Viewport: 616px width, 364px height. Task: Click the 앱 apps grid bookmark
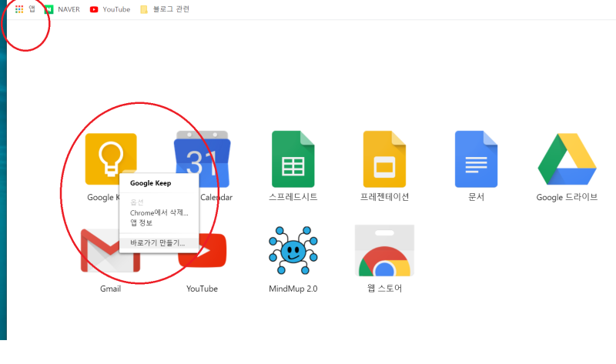click(25, 9)
